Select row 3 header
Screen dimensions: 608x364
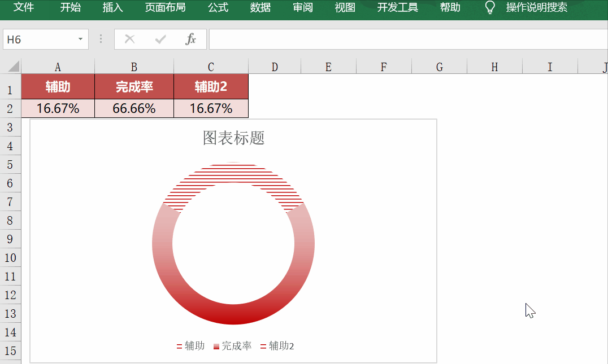(10, 127)
